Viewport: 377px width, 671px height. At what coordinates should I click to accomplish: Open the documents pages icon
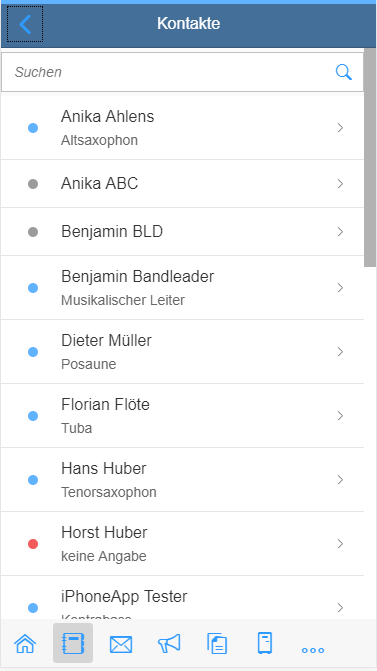click(x=217, y=643)
